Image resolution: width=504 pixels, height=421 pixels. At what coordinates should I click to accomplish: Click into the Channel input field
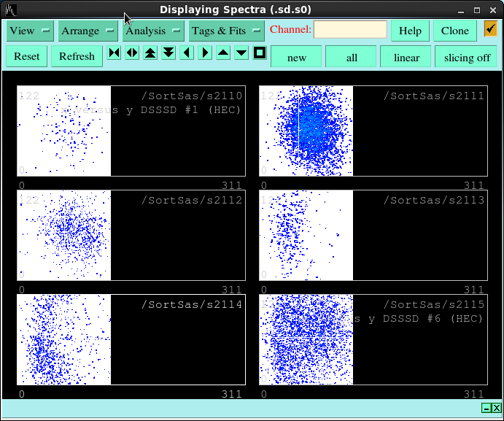pos(350,30)
